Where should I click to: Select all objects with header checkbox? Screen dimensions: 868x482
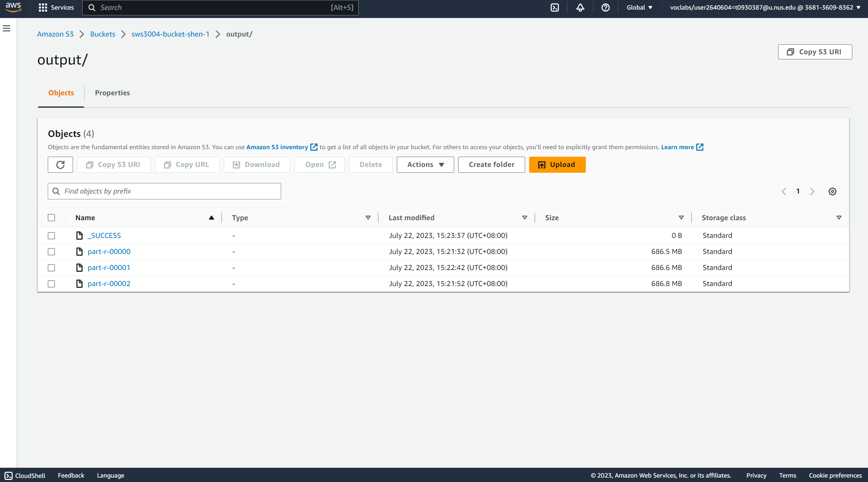(x=52, y=218)
